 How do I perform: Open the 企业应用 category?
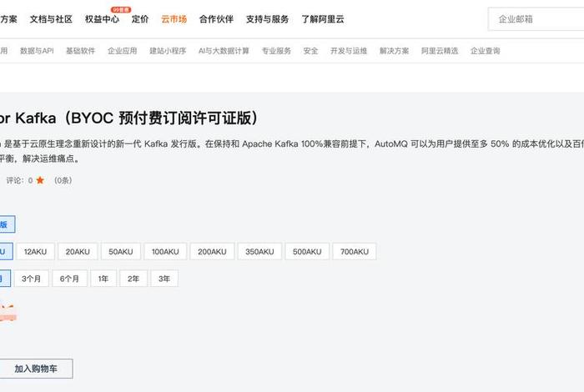[122, 51]
